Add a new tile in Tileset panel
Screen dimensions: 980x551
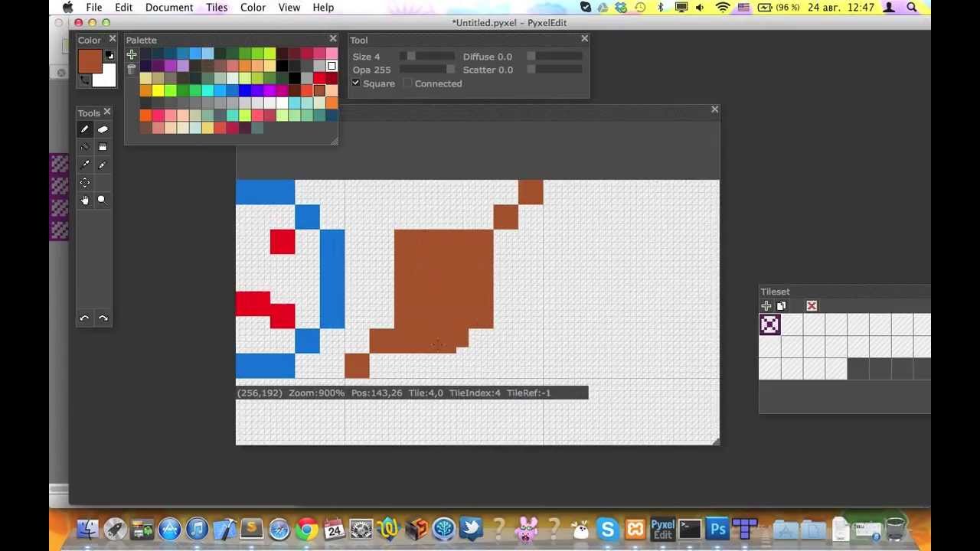click(x=766, y=306)
